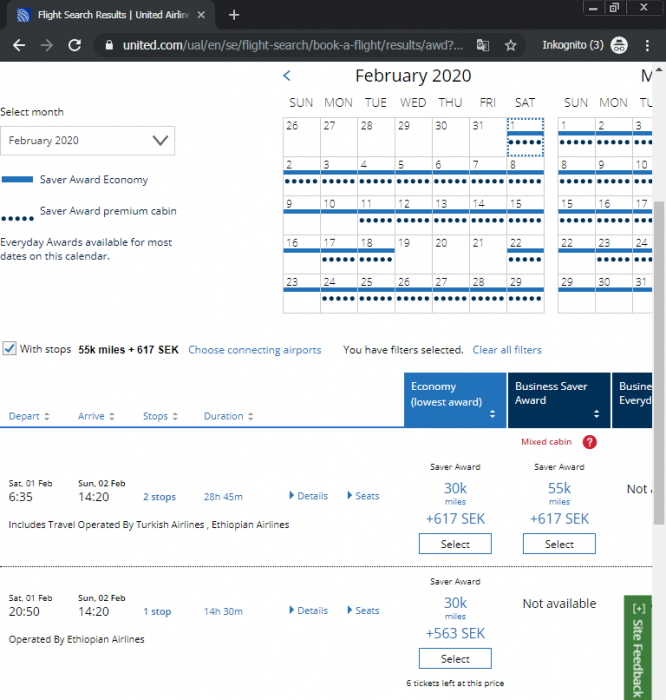Click Clear all filters link
This screenshot has width=666, height=700.
click(x=507, y=350)
